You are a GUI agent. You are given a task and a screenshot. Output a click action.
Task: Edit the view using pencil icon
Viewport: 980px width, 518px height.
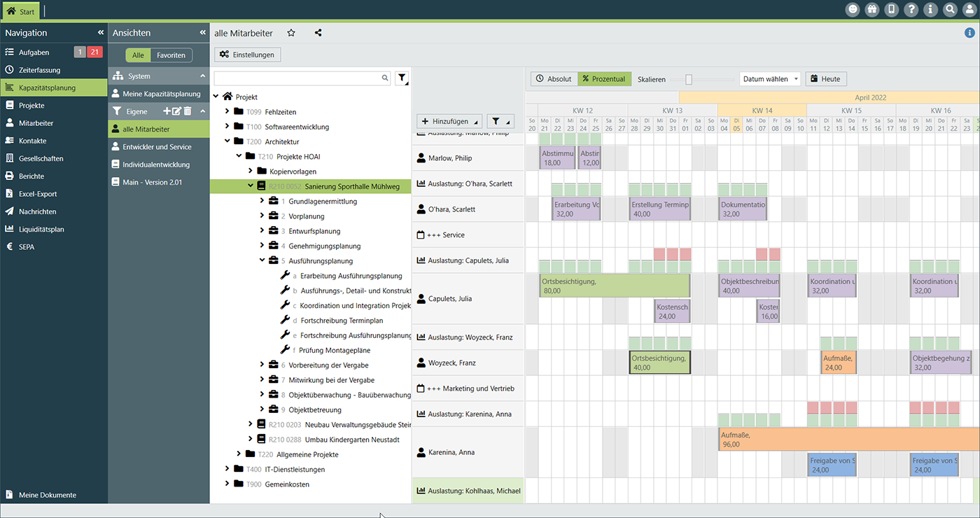pyautogui.click(x=177, y=111)
